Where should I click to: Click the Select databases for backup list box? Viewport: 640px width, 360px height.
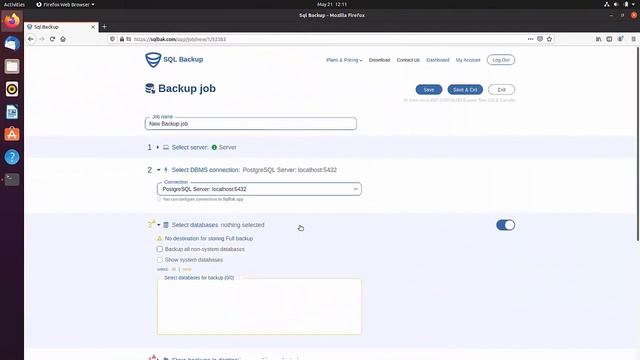(x=259, y=307)
